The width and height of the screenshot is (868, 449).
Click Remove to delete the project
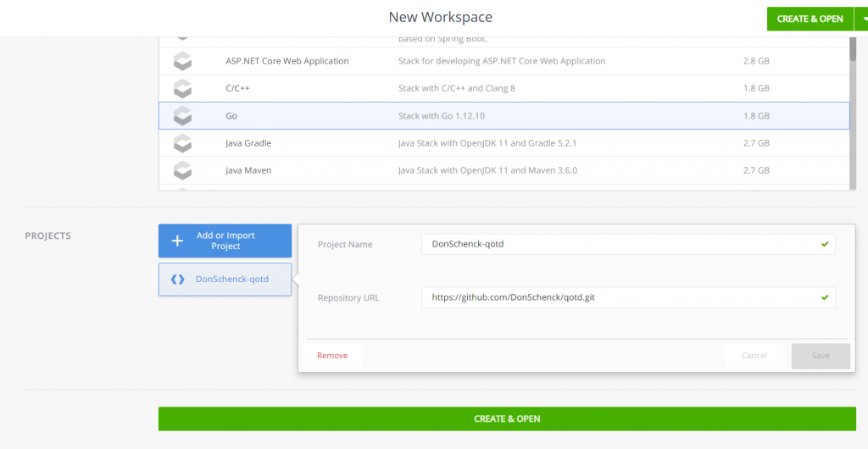coord(332,356)
